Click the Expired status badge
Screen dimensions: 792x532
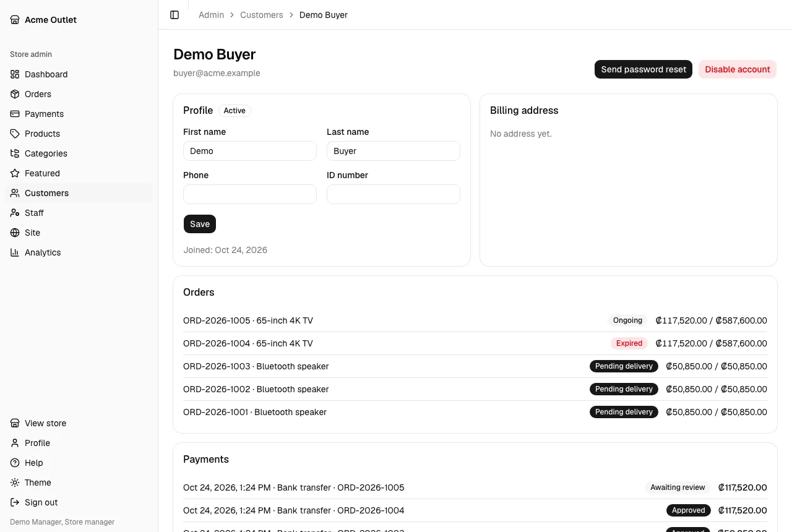pyautogui.click(x=629, y=343)
